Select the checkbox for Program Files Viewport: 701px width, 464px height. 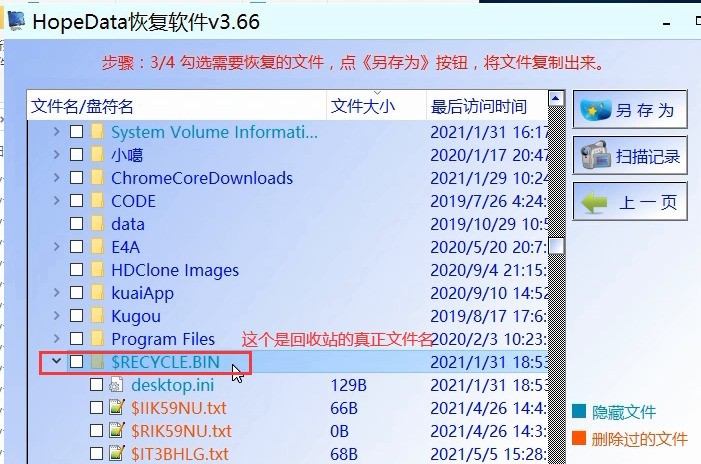click(77, 339)
